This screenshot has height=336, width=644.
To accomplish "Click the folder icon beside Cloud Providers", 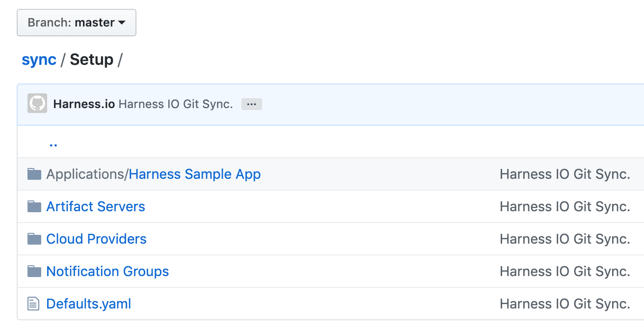I will click(34, 239).
